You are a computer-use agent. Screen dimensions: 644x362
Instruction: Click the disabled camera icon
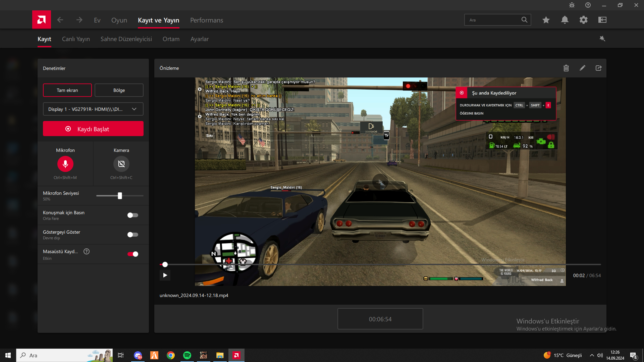[x=121, y=164]
